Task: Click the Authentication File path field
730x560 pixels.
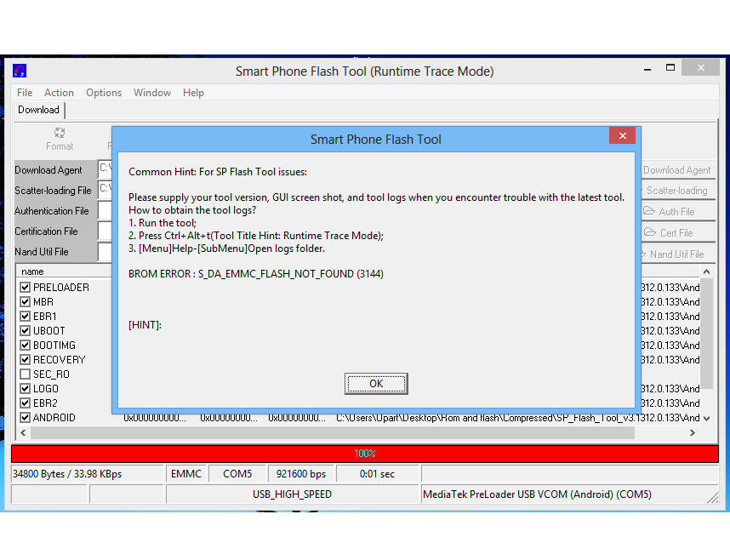Action: pyautogui.click(x=106, y=210)
